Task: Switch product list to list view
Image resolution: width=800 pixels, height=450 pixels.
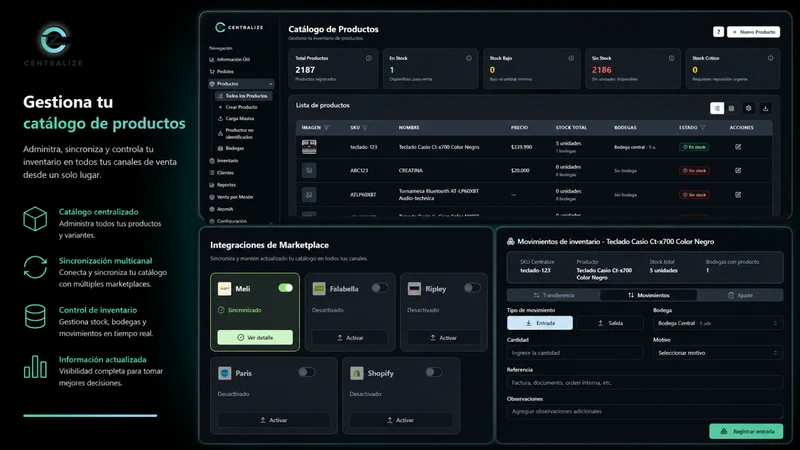Action: [717, 108]
